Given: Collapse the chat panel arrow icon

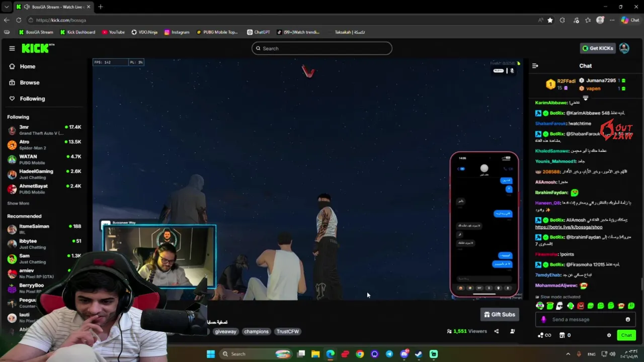Looking at the screenshot, I should click(x=535, y=66).
